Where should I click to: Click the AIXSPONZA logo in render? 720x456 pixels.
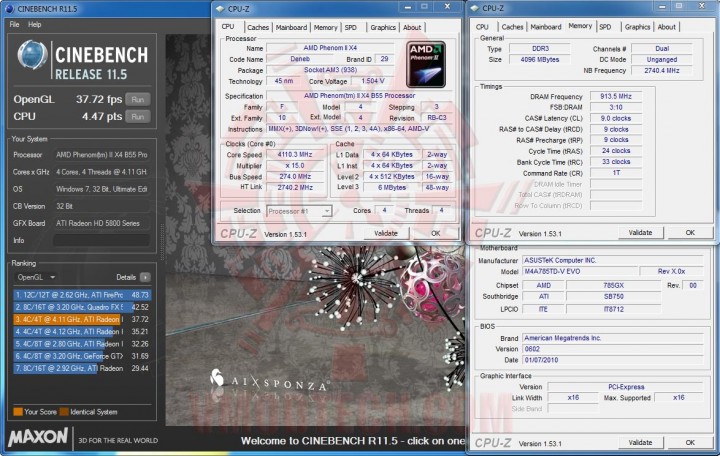[269, 381]
